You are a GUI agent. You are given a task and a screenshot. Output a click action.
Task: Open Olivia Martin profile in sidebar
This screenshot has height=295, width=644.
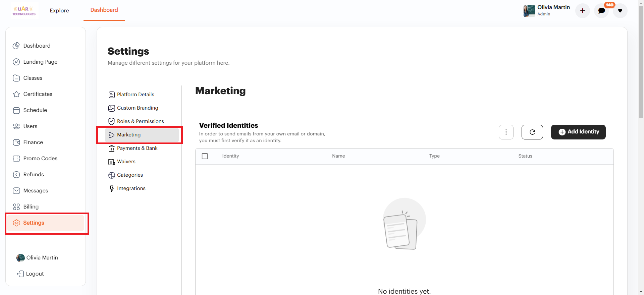pyautogui.click(x=37, y=257)
